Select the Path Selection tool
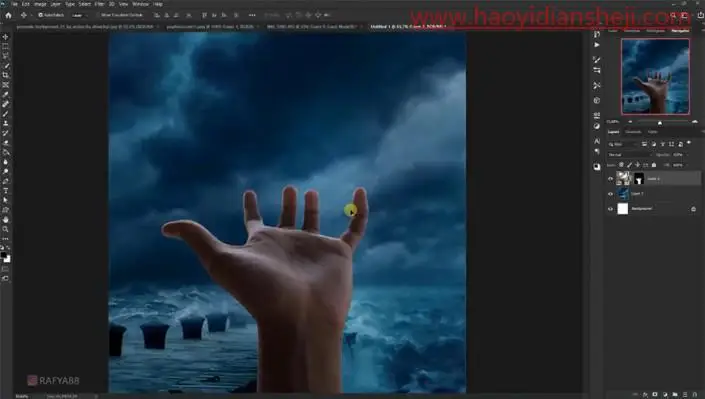Screen dimensions: 705x399 click(x=5, y=200)
